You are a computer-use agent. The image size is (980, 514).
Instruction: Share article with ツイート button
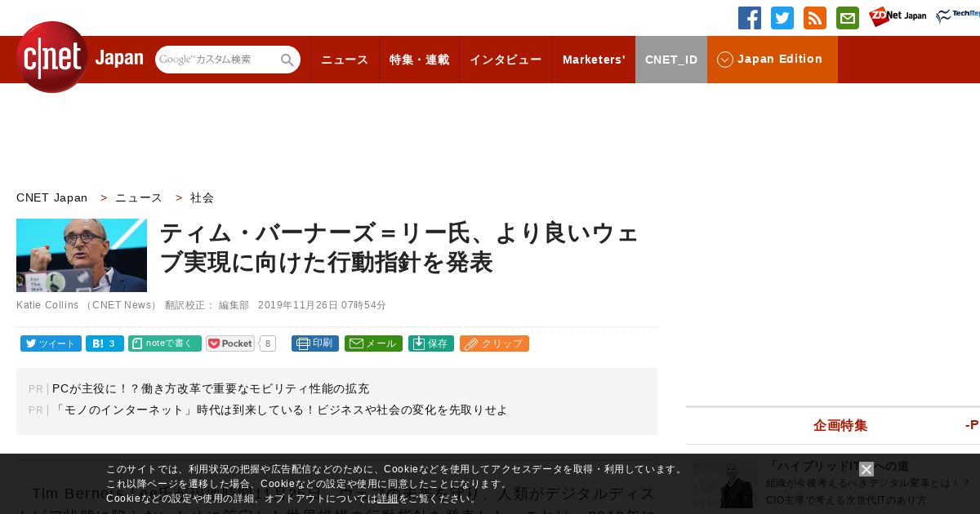point(51,343)
